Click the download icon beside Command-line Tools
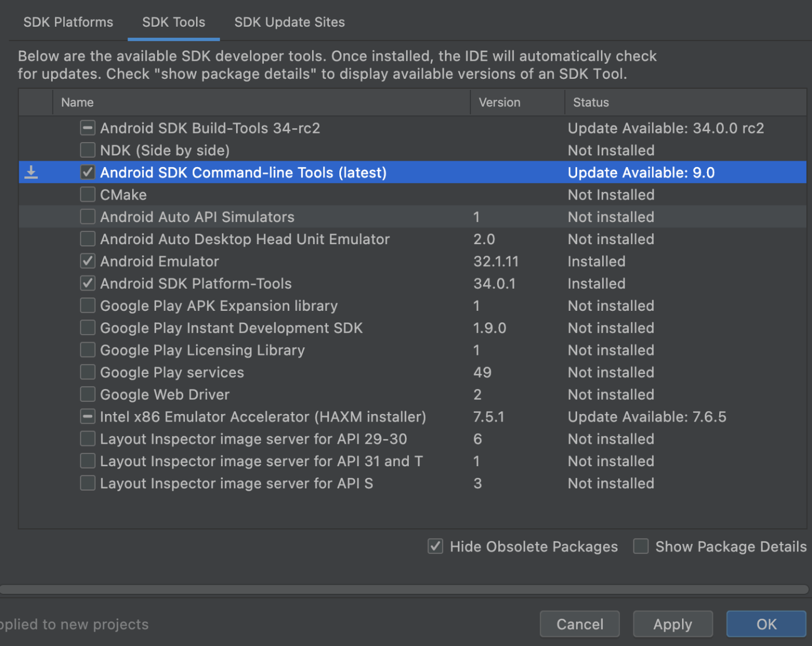812x646 pixels. pyautogui.click(x=31, y=172)
